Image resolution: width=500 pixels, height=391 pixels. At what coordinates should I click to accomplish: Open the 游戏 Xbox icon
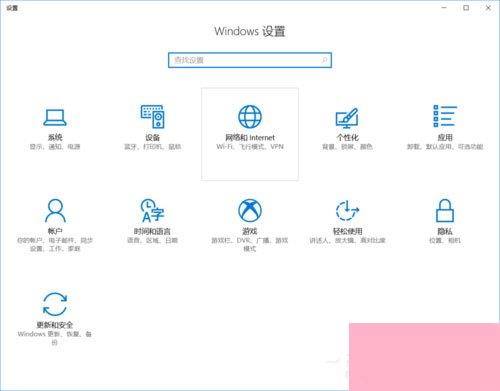point(250,210)
